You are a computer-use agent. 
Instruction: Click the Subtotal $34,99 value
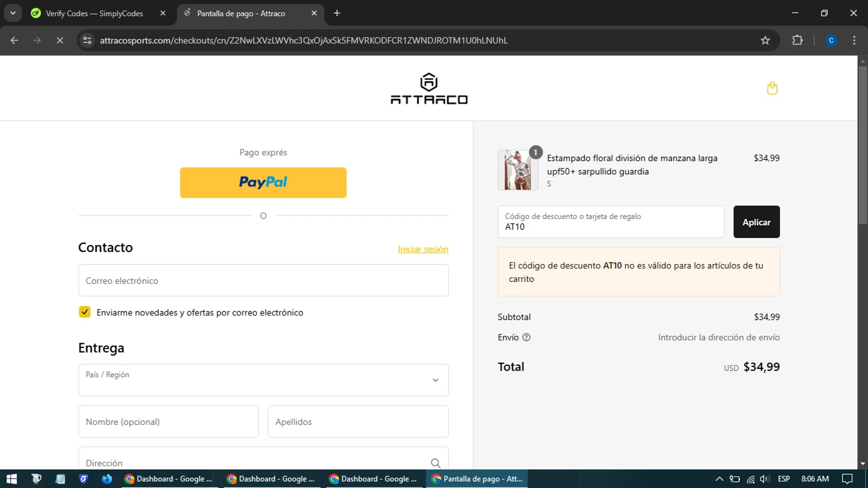point(767,317)
